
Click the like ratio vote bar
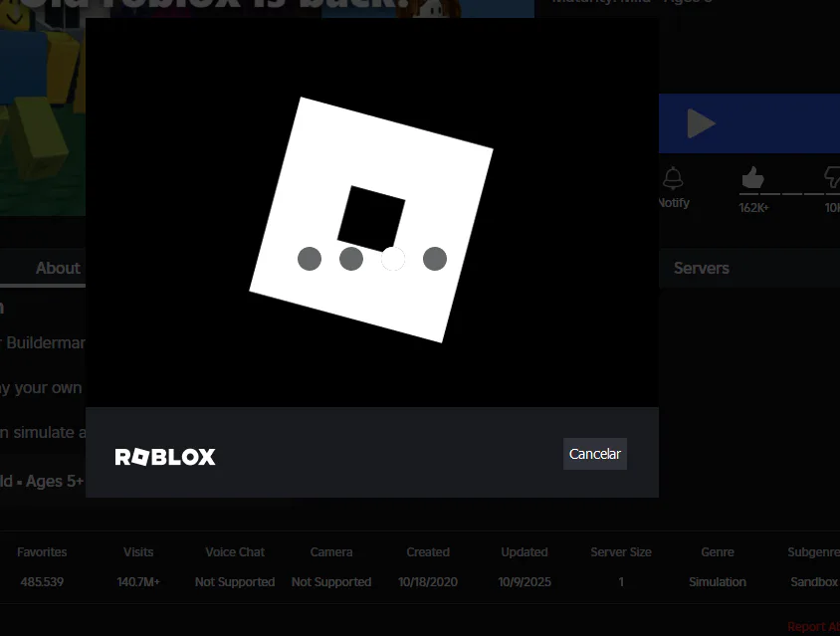[x=789, y=193]
